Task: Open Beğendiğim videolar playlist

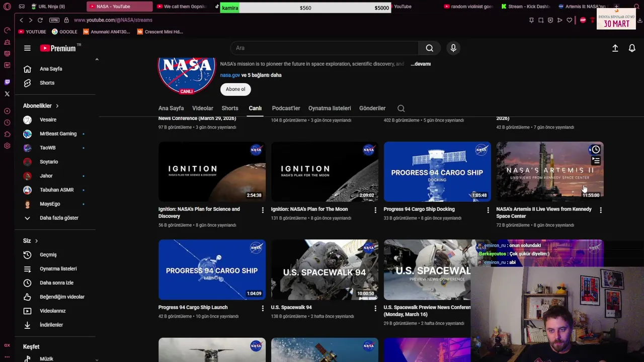Action: 56,297
